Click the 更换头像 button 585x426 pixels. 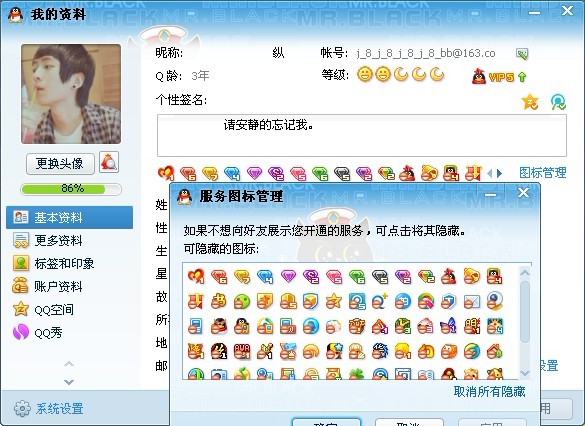60,163
